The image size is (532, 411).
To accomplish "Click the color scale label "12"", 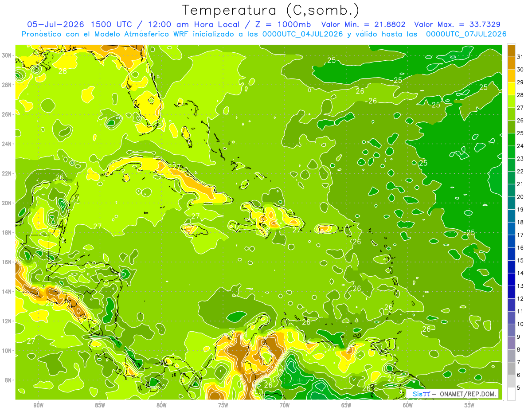I will point(520,299).
